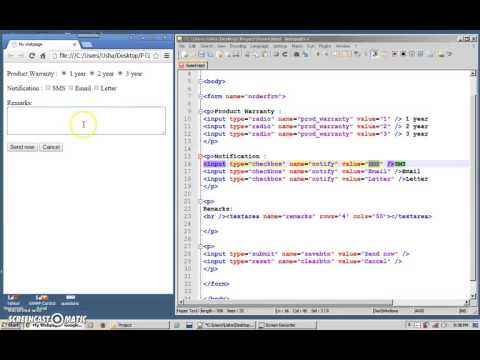Click the browser Forward arrow
Image resolution: width=480 pixels, height=360 pixels.
21,56
